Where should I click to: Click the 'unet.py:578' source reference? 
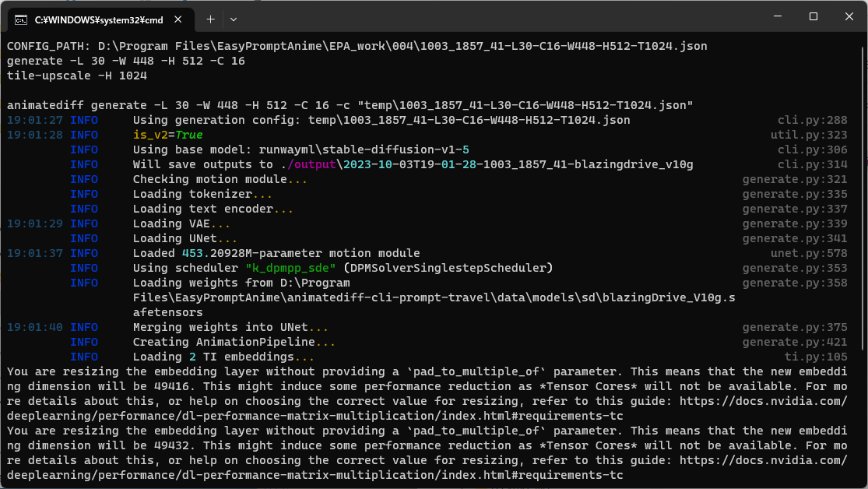[809, 253]
